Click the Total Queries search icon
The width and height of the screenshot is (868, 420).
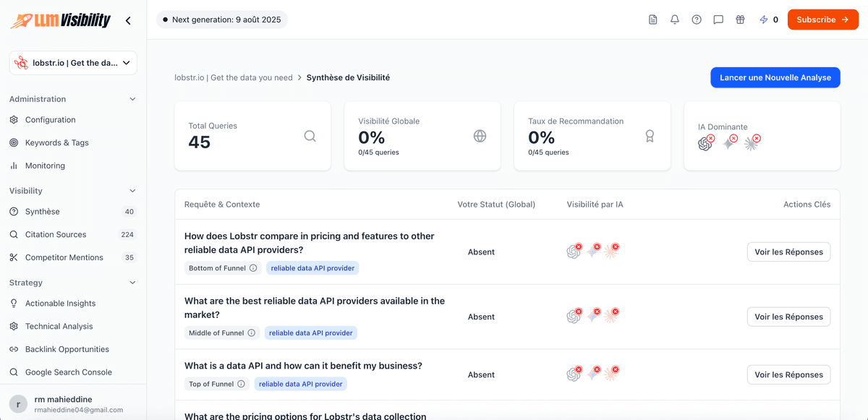point(310,136)
